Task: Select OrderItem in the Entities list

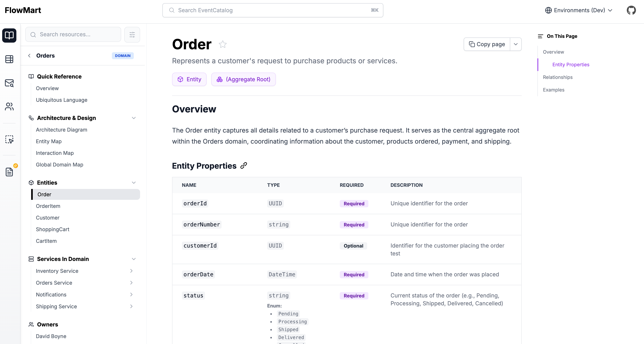Action: click(x=48, y=206)
